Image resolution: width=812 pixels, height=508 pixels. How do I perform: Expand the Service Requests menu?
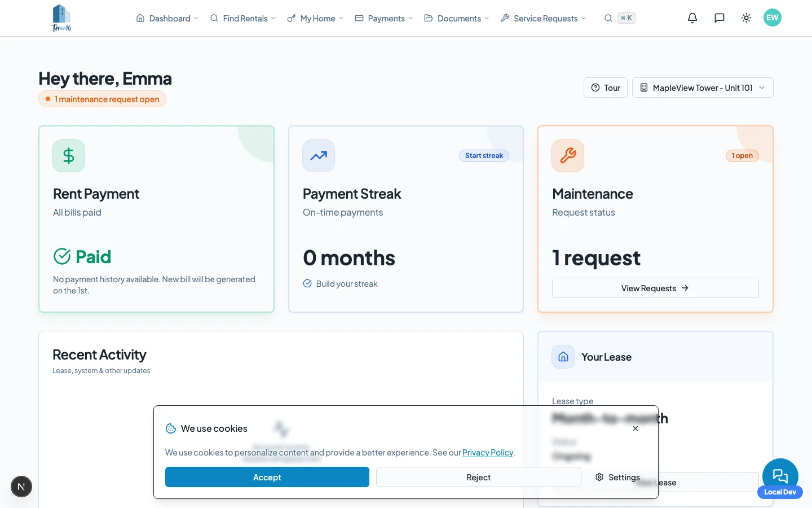(x=544, y=18)
